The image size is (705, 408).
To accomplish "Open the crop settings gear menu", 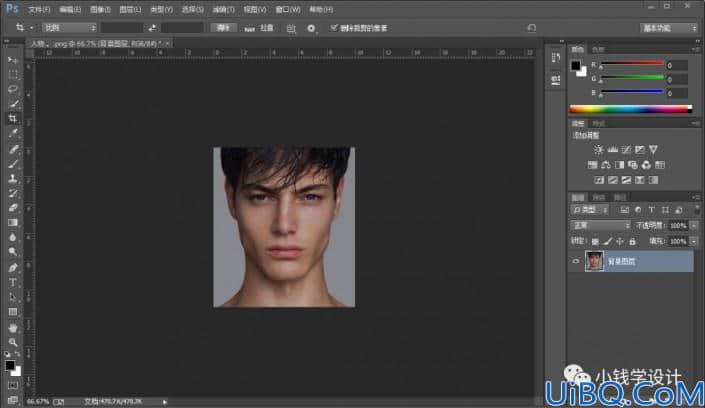I will (311, 28).
